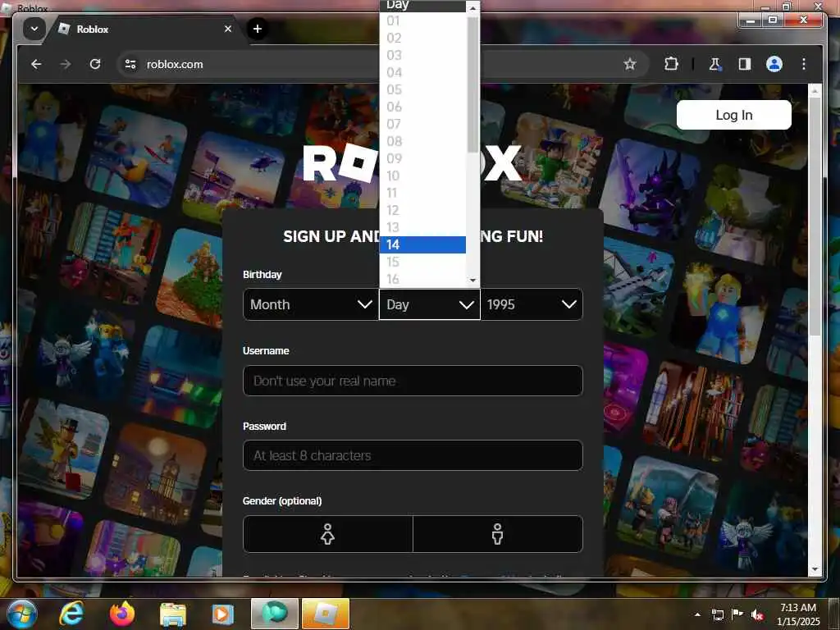Select the male gender icon
This screenshot has width=840, height=630.
click(498, 534)
